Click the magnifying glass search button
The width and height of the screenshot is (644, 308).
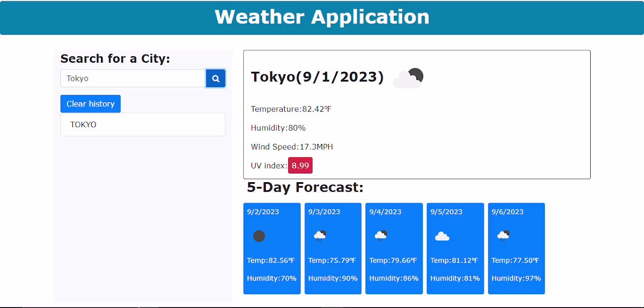click(216, 79)
